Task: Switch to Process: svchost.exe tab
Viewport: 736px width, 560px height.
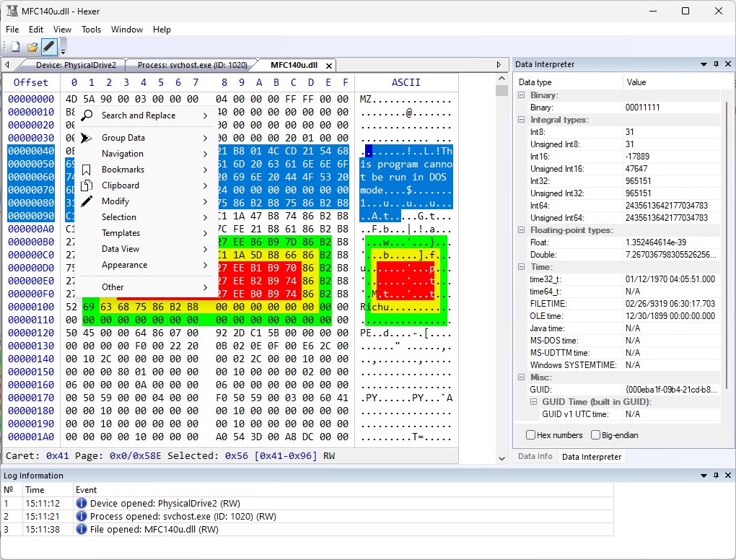Action: [x=192, y=65]
